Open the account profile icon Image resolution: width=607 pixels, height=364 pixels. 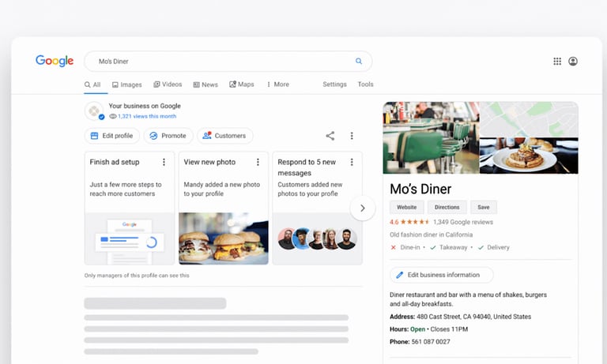[573, 61]
